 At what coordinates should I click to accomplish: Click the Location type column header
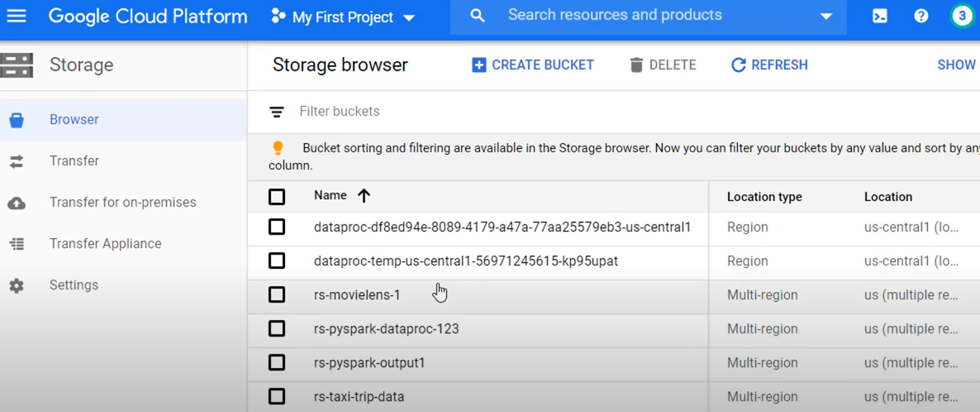764,197
